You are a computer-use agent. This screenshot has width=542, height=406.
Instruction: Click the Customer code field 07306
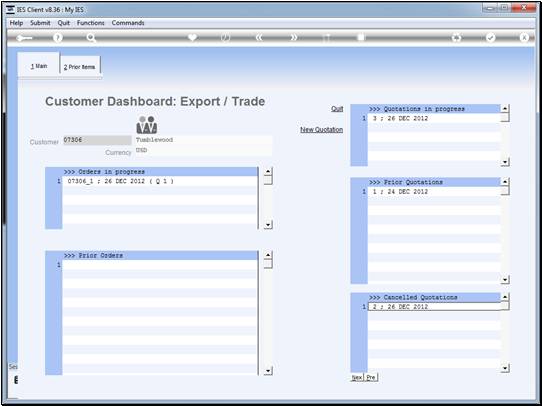point(97,140)
